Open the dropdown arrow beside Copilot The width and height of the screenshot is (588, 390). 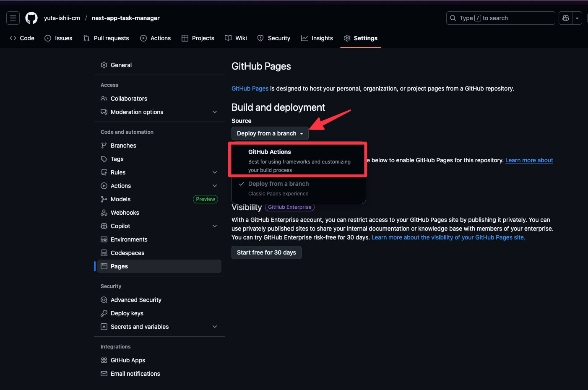tap(577, 18)
